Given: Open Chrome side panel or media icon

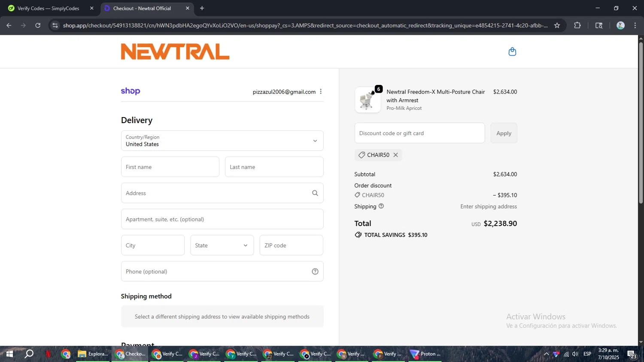Looking at the screenshot, I should point(599,25).
